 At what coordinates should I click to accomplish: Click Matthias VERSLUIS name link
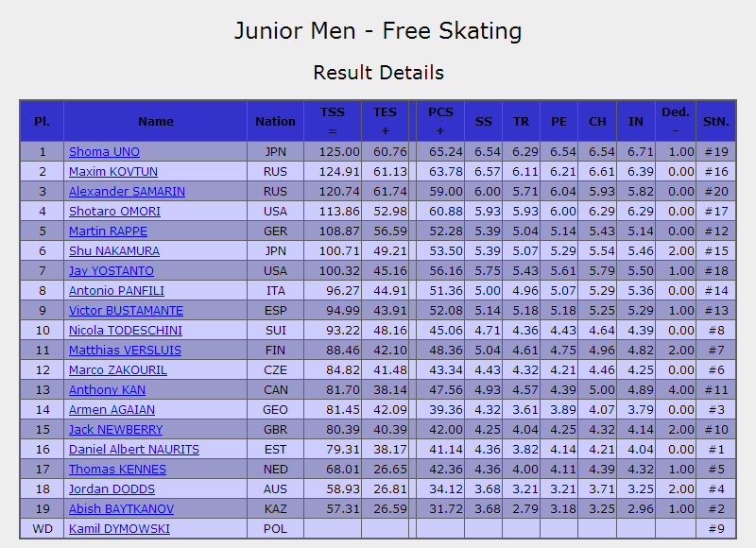point(125,350)
